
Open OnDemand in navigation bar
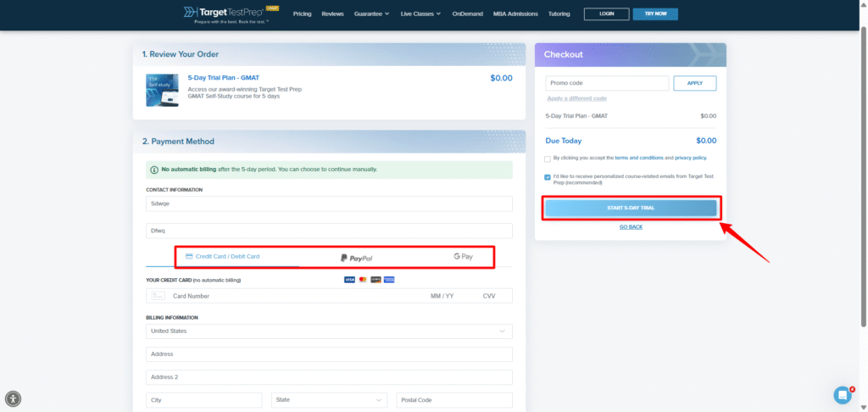click(x=467, y=14)
